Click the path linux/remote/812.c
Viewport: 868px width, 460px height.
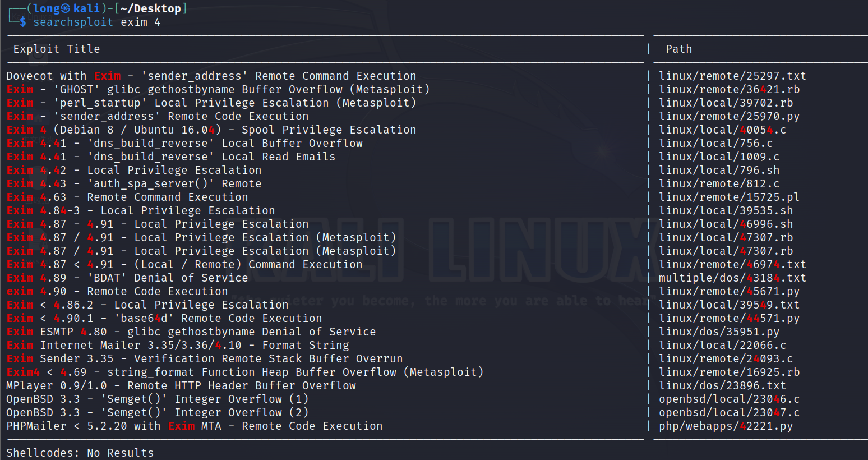pos(719,183)
